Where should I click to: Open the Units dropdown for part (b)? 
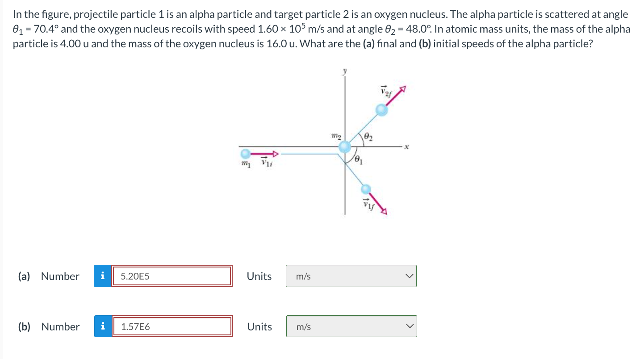pyautogui.click(x=351, y=326)
